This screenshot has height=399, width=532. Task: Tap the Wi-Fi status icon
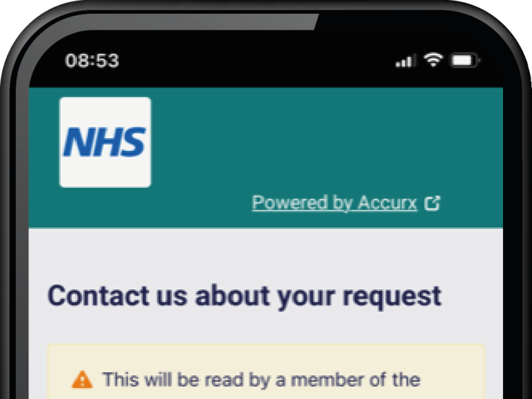(433, 60)
